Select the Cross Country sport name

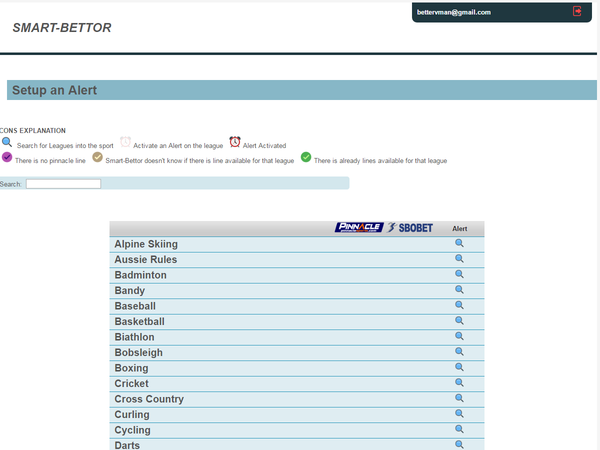pyautogui.click(x=149, y=399)
